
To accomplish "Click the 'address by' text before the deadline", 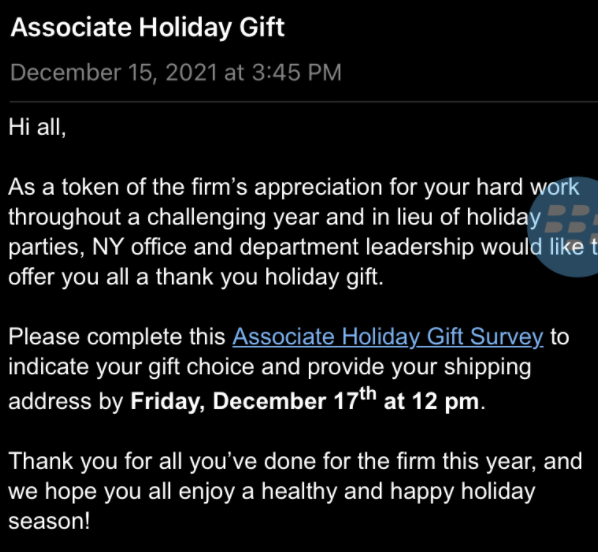I will point(66,402).
